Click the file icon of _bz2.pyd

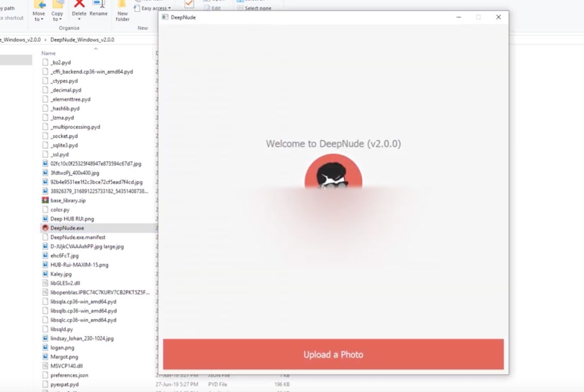(45, 62)
